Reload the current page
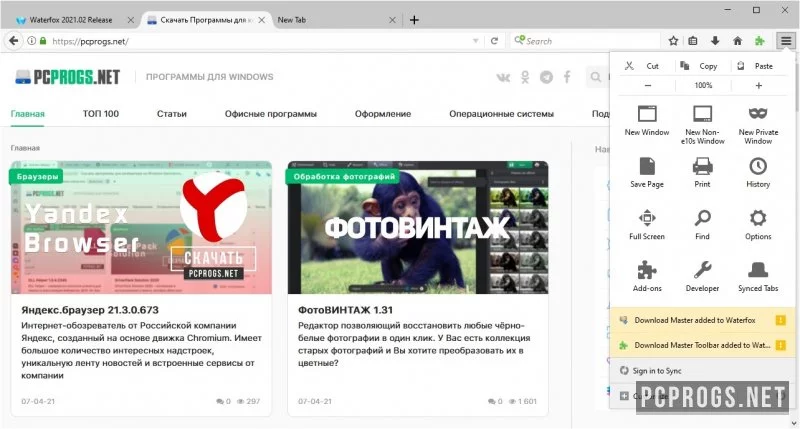This screenshot has width=800, height=429. [x=494, y=41]
